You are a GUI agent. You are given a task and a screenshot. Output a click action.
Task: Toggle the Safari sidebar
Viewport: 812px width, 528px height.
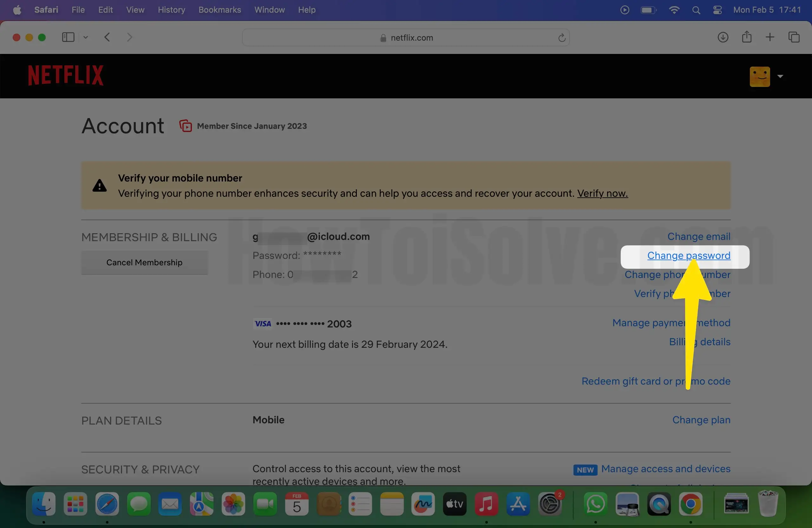point(68,37)
